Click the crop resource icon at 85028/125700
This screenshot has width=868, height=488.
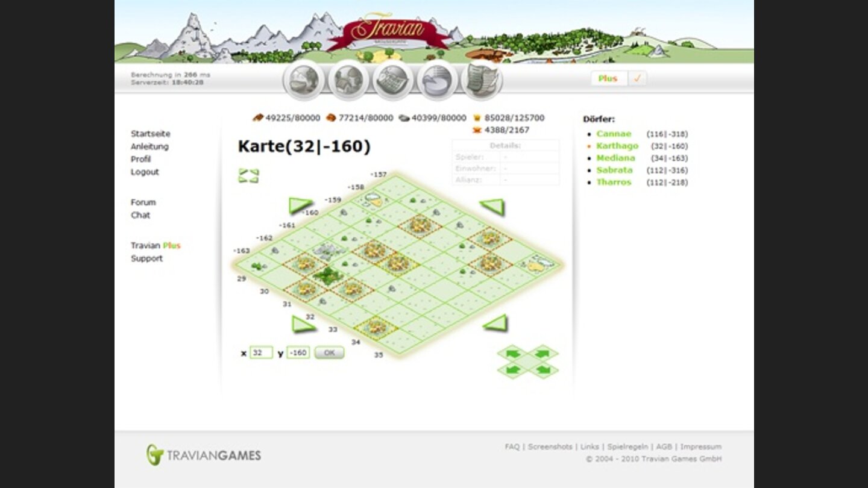tap(477, 117)
